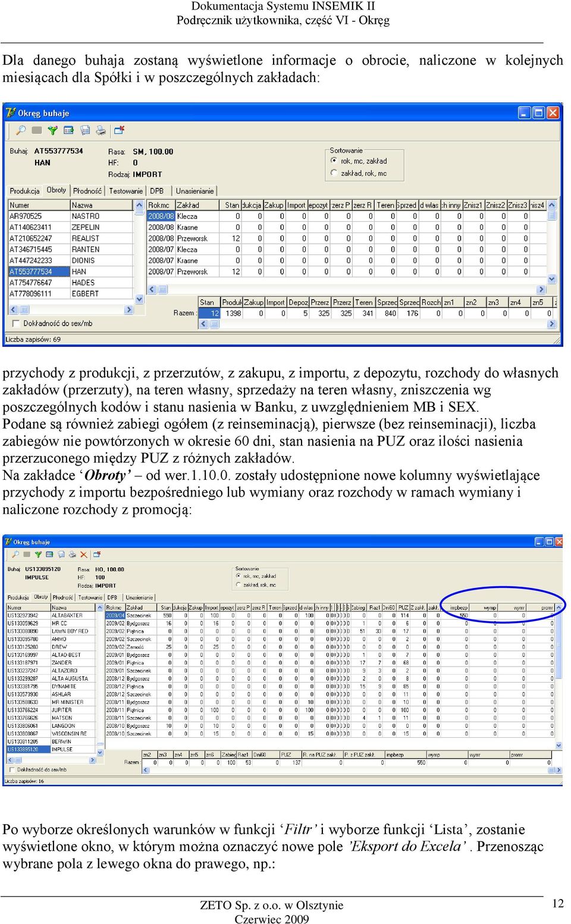
Task: Click the printer icon in HAN window toolbar
Action: pos(101,130)
